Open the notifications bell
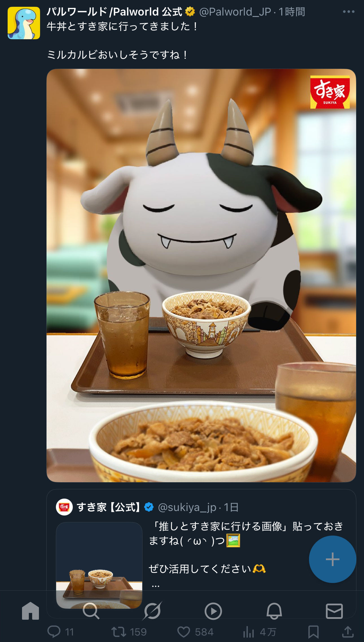 (274, 611)
